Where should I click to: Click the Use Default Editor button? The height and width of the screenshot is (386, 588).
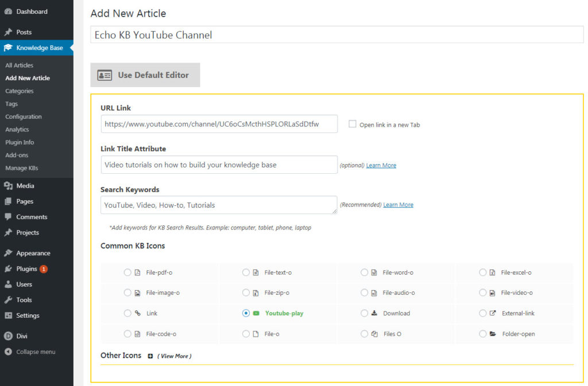pyautogui.click(x=145, y=75)
